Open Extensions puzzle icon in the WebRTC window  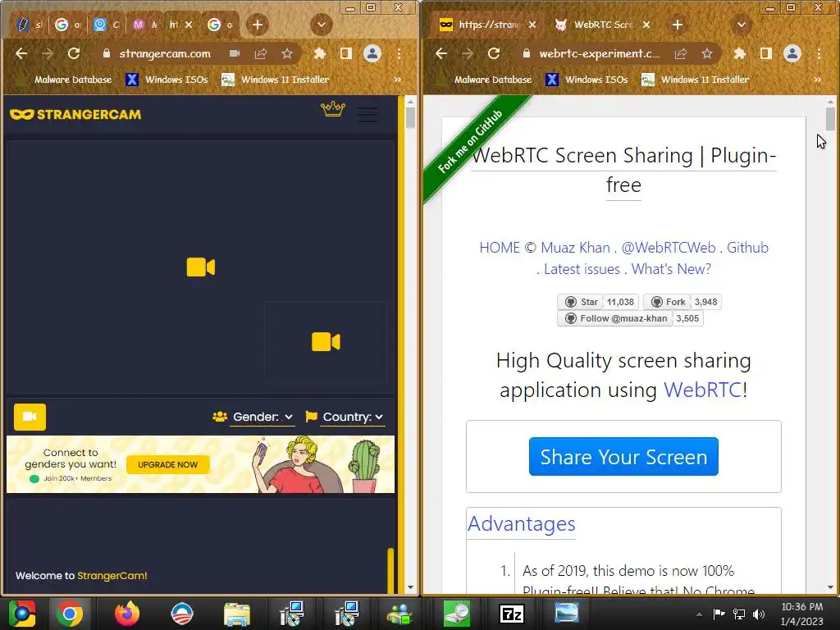point(740,53)
